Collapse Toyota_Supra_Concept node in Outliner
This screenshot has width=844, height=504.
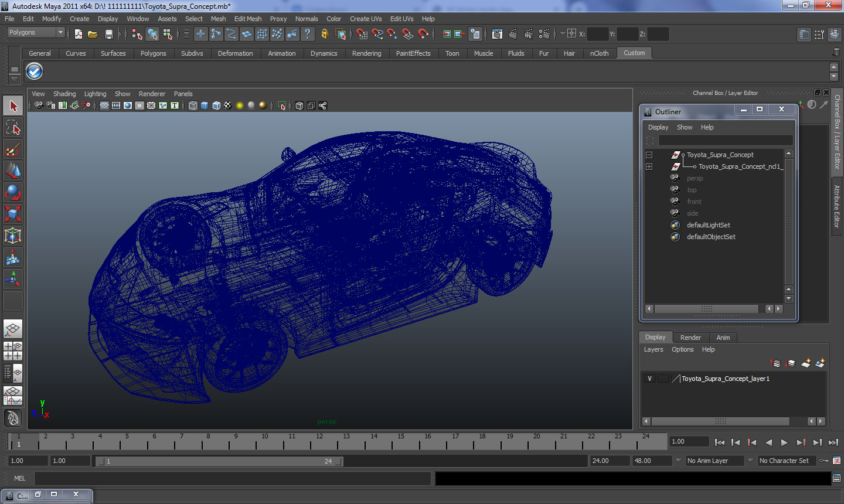click(649, 155)
